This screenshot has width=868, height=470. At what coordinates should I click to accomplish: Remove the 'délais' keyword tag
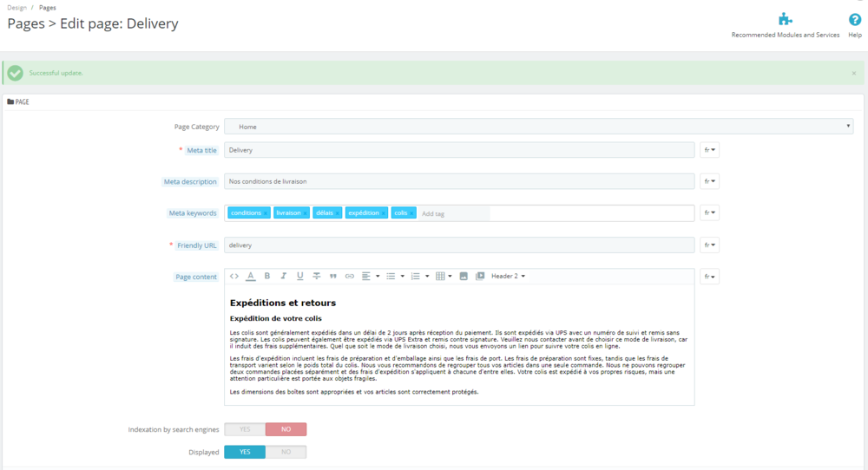[337, 213]
